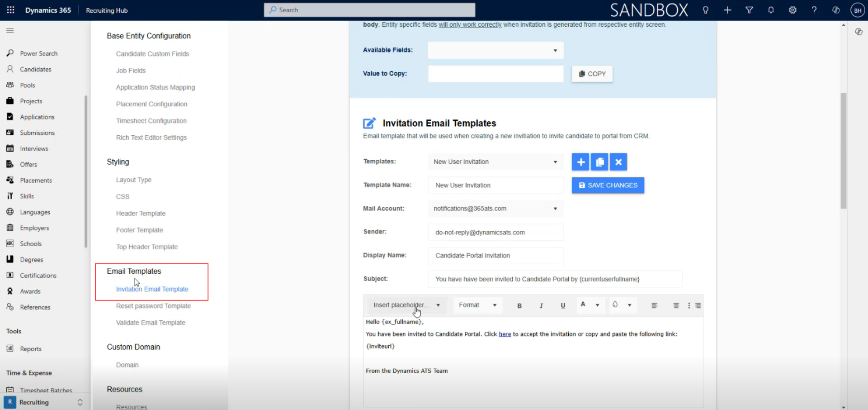The height and width of the screenshot is (410, 868).
Task: Click the Display Name field
Action: [495, 256]
